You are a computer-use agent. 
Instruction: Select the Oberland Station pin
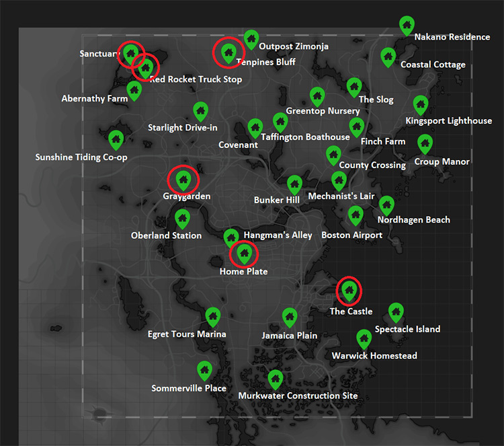[x=182, y=219]
